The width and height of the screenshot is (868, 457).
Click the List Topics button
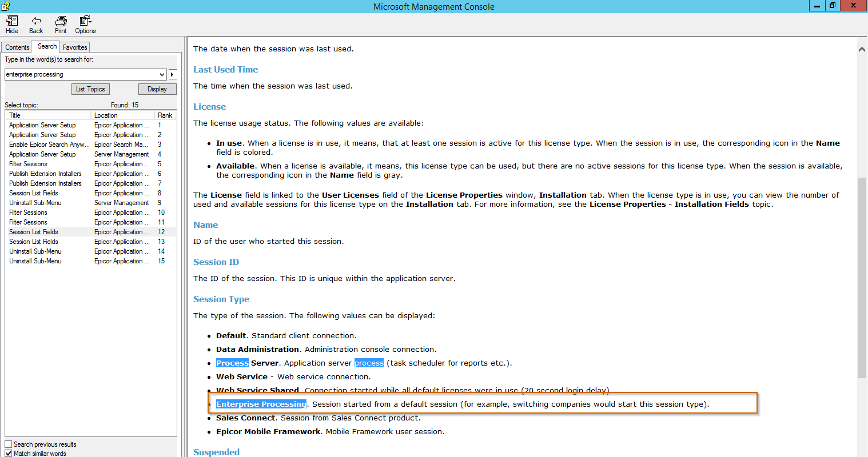pyautogui.click(x=90, y=89)
